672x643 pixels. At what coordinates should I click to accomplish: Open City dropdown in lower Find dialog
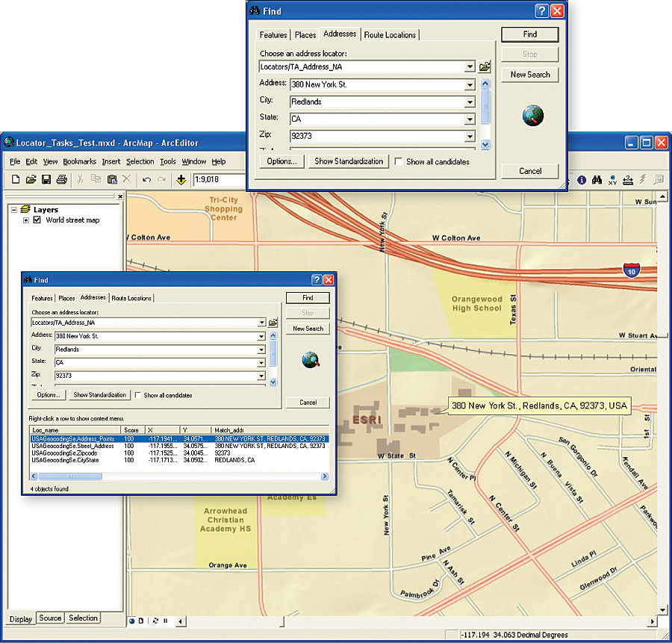click(x=261, y=350)
